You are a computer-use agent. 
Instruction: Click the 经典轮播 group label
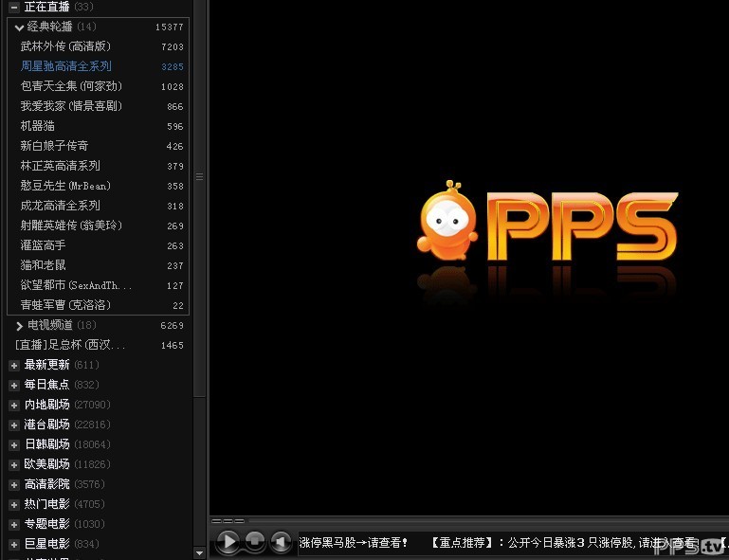point(49,27)
